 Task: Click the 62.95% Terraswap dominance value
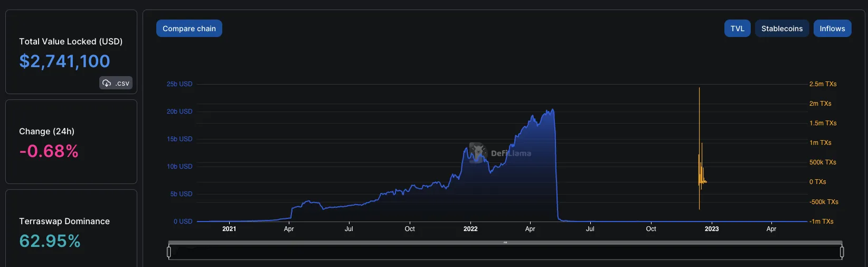[x=50, y=241]
